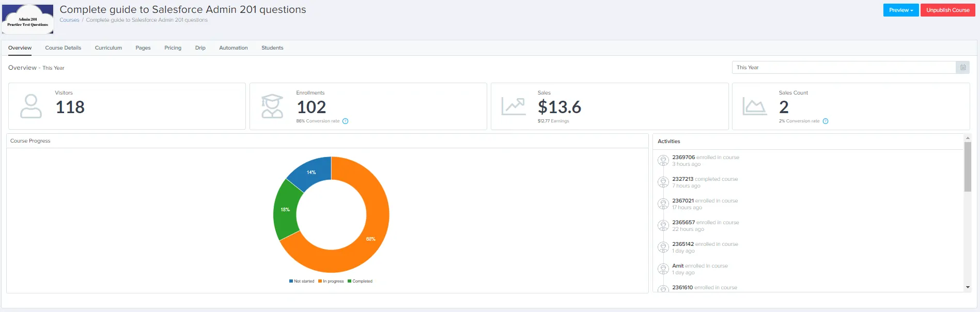Open the Preview dropdown button
This screenshot has height=312, width=980.
(901, 10)
